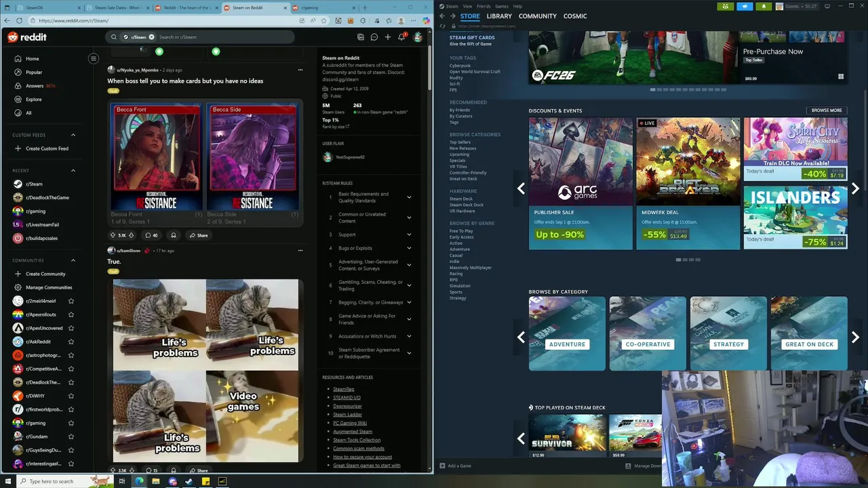Favorite r/AskReddit with its star
The image size is (868, 488).
click(71, 342)
